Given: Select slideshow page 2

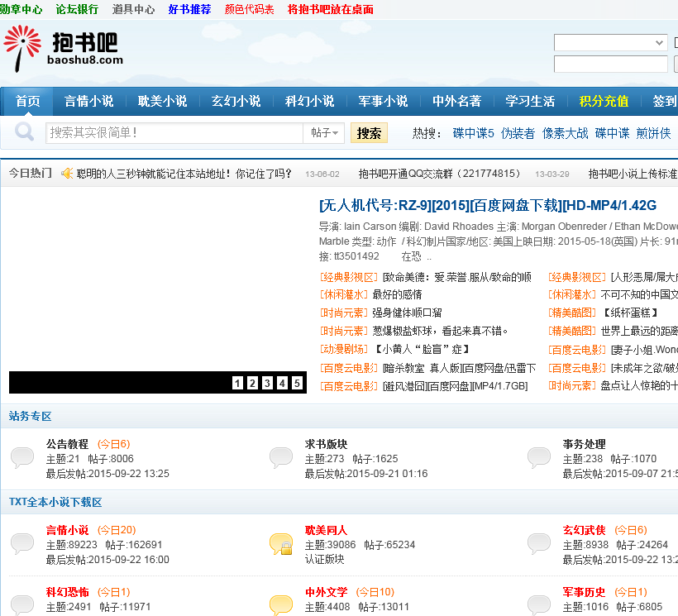Looking at the screenshot, I should (252, 383).
